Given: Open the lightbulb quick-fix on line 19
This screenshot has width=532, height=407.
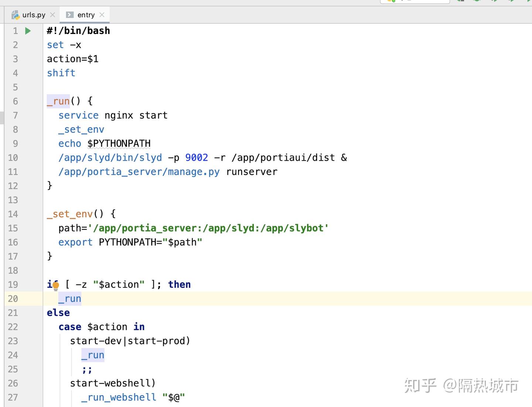Looking at the screenshot, I should click(x=55, y=285).
